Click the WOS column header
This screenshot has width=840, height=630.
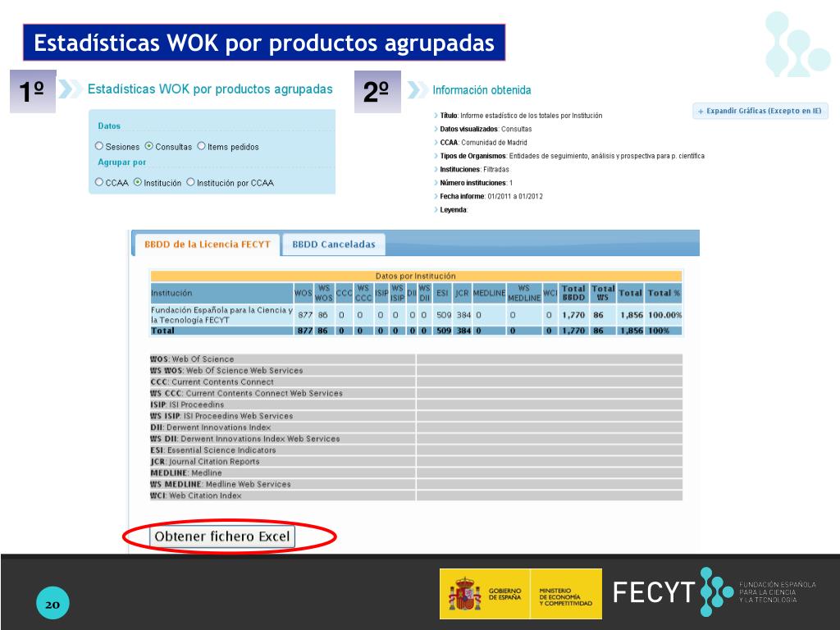point(304,293)
